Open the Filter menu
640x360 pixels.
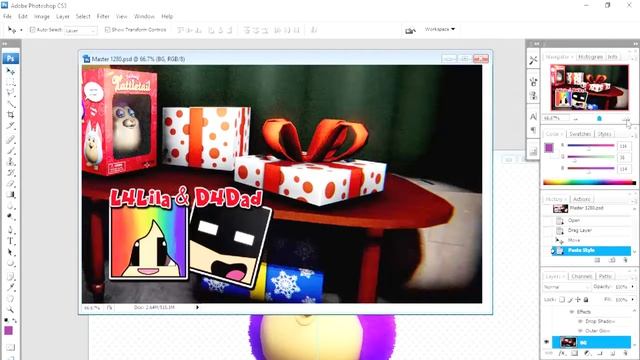(103, 16)
